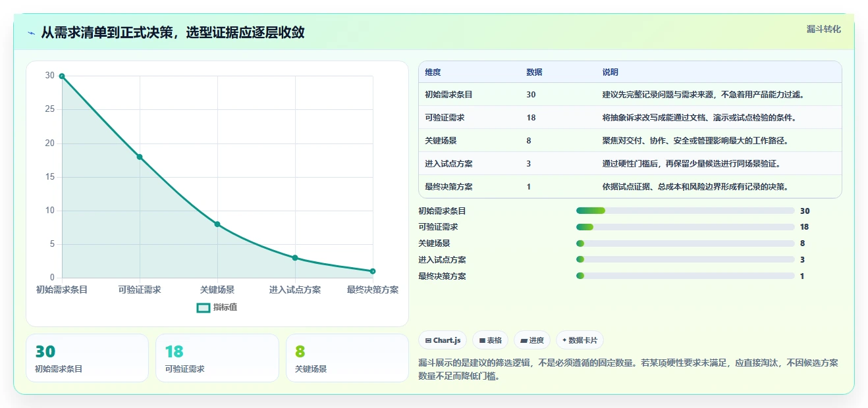
Task: Click the chart data point for 初始需求条目
Action: coord(62,76)
